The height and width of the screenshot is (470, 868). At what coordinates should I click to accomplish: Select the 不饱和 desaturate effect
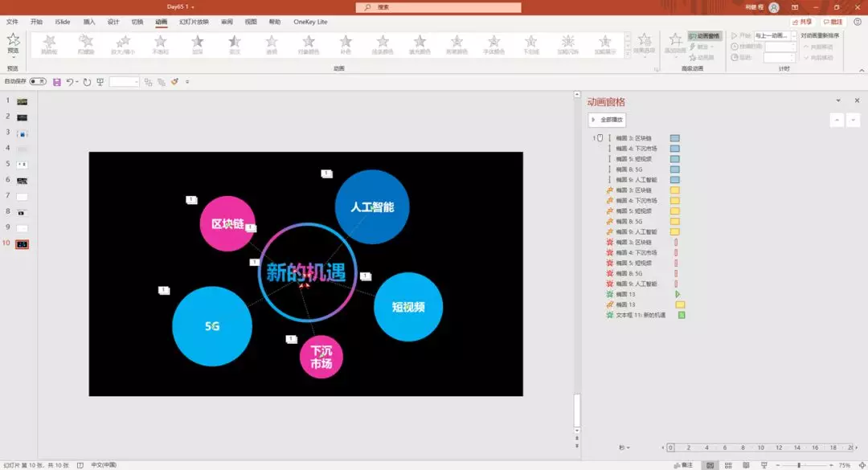(x=160, y=44)
